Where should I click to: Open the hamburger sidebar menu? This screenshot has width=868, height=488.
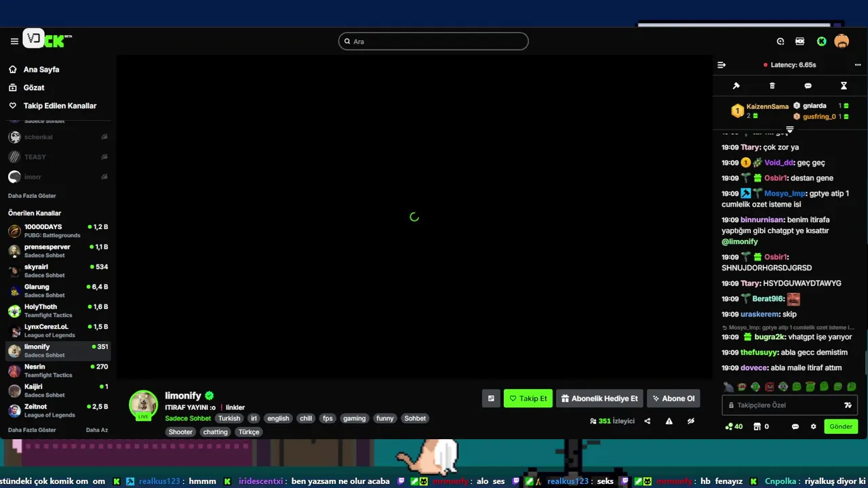tap(14, 41)
